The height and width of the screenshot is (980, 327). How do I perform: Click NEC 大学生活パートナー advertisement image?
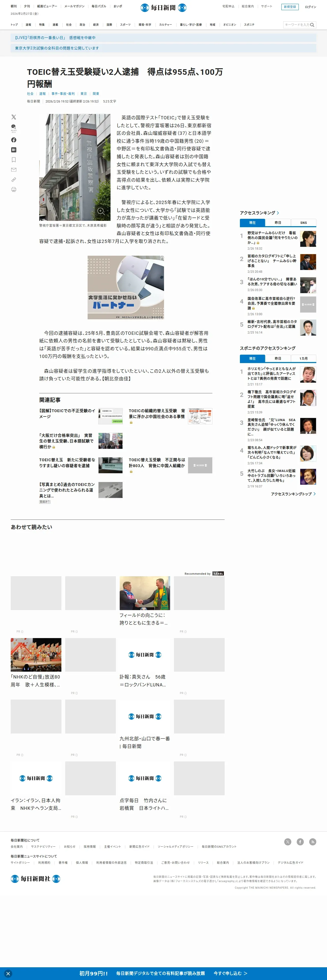[126, 287]
